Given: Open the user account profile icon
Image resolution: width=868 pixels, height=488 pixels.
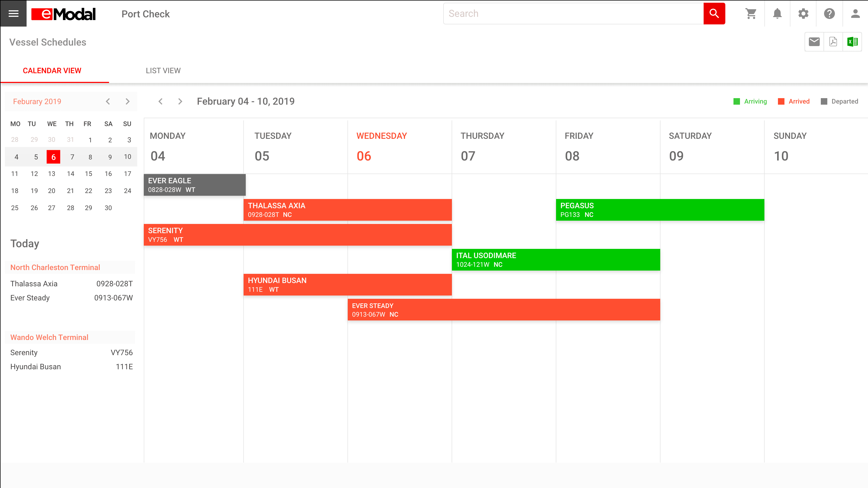Looking at the screenshot, I should pos(855,14).
